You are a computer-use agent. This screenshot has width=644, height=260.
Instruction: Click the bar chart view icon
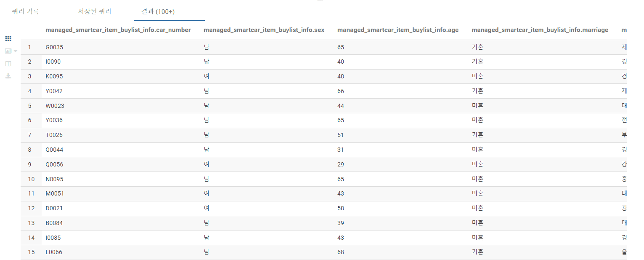[x=8, y=51]
